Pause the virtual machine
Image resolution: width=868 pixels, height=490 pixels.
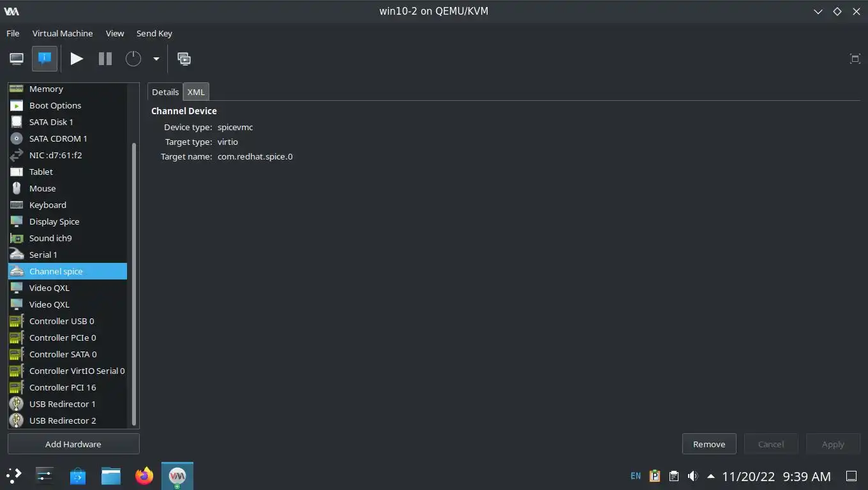tap(105, 59)
